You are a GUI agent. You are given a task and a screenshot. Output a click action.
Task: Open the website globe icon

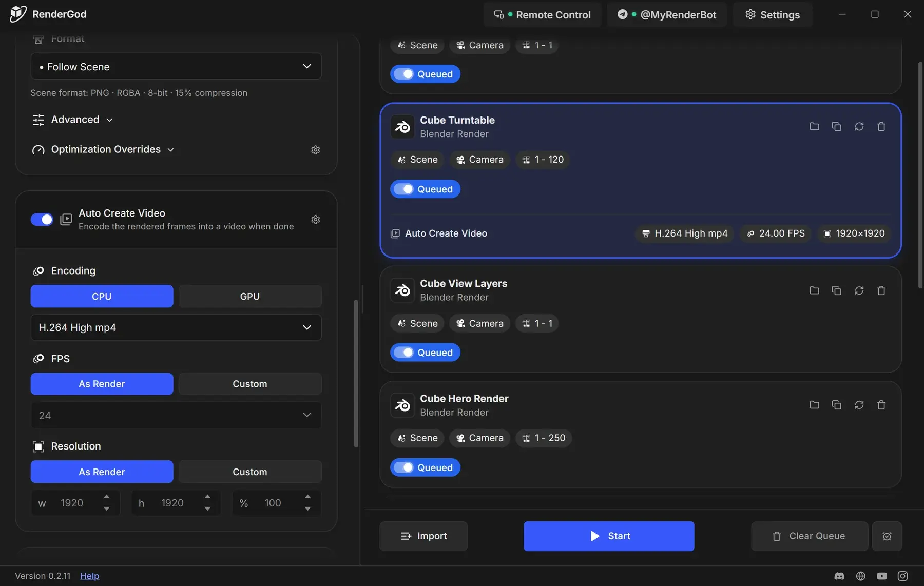click(x=861, y=576)
